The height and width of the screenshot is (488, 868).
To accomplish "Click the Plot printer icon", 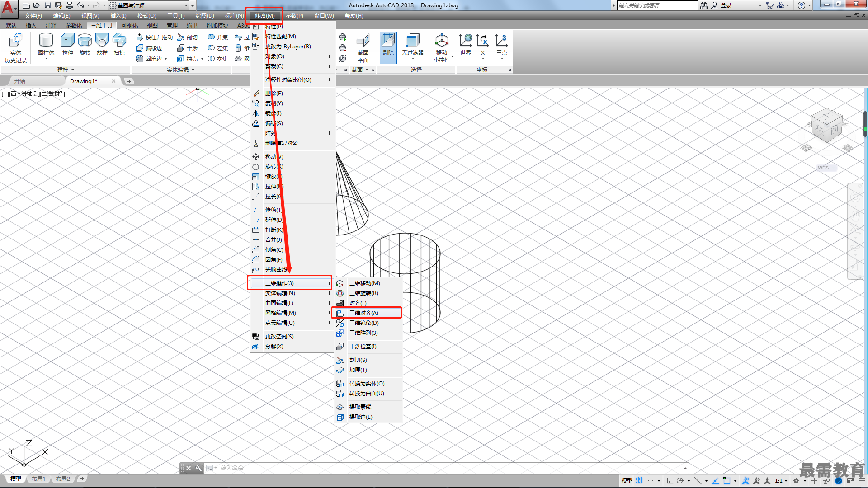I will pos(70,5).
